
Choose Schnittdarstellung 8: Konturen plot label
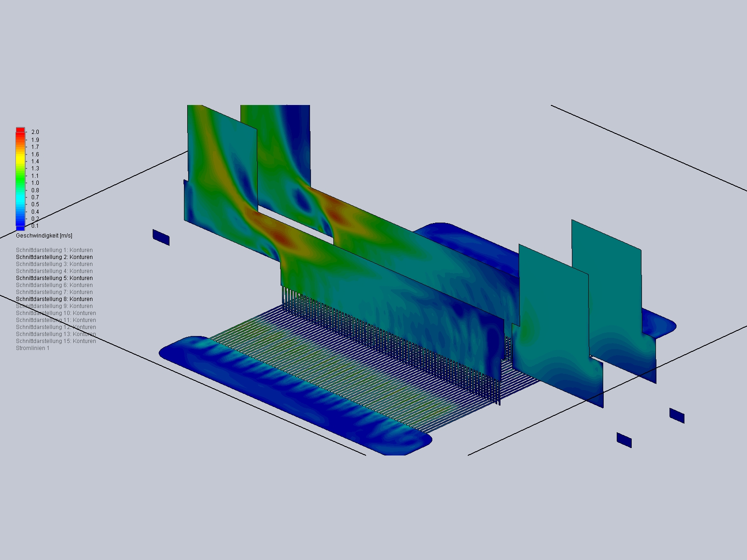point(54,299)
